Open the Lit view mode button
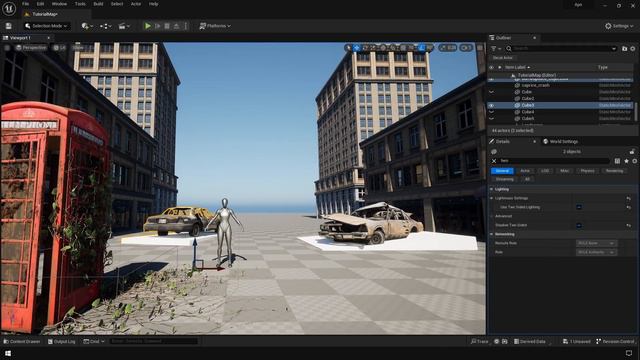The image size is (640, 360). coord(60,48)
